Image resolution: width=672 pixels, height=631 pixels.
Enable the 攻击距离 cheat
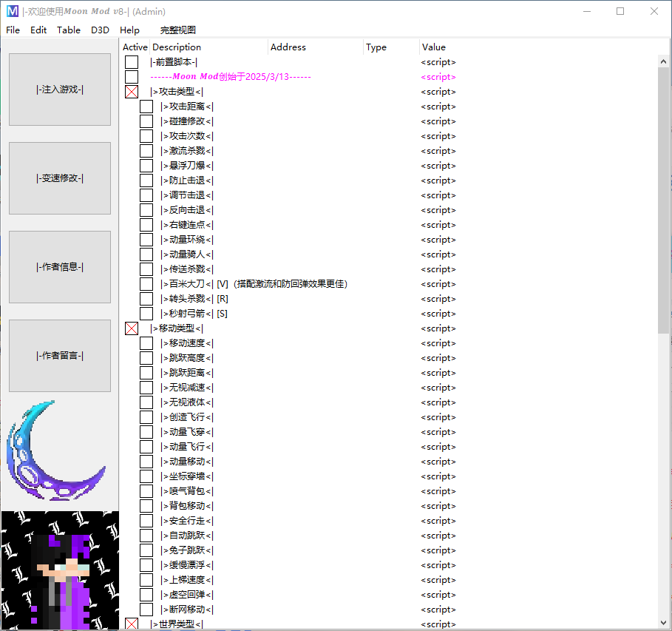tap(146, 106)
